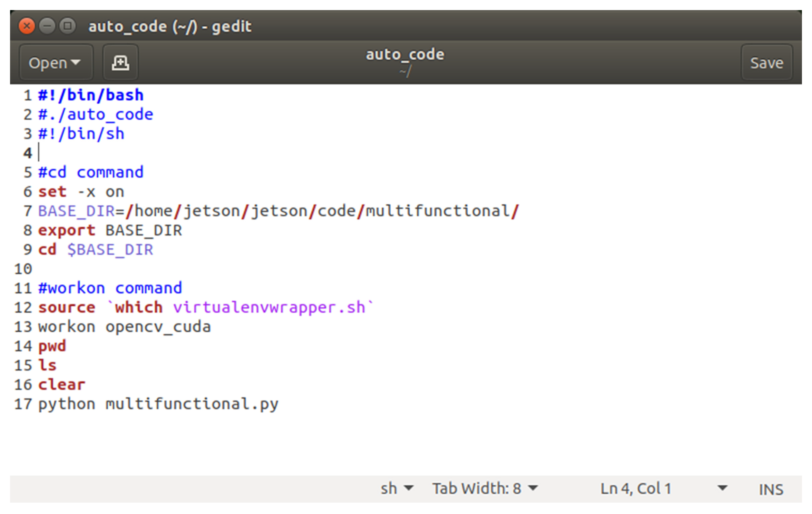Click on the export BASE_DIR line
This screenshot has width=812, height=514.
coord(110,230)
